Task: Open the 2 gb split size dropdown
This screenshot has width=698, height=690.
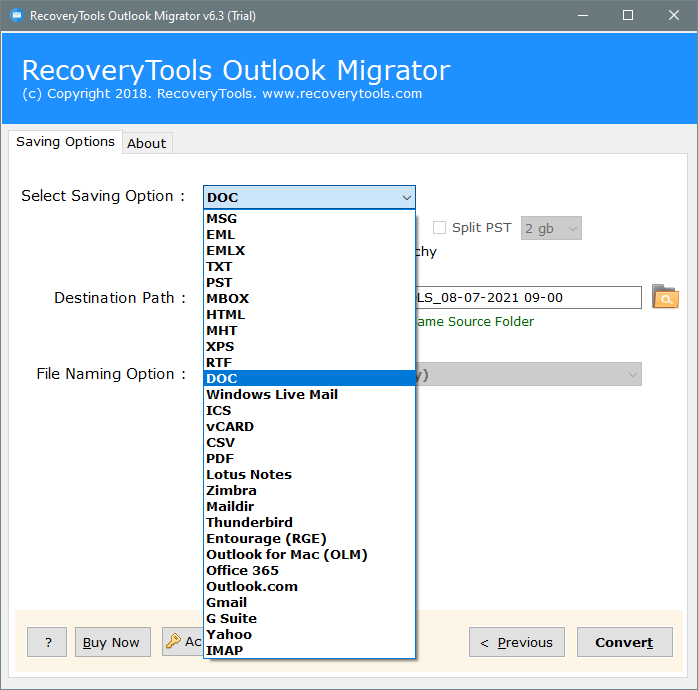Action: tap(551, 228)
